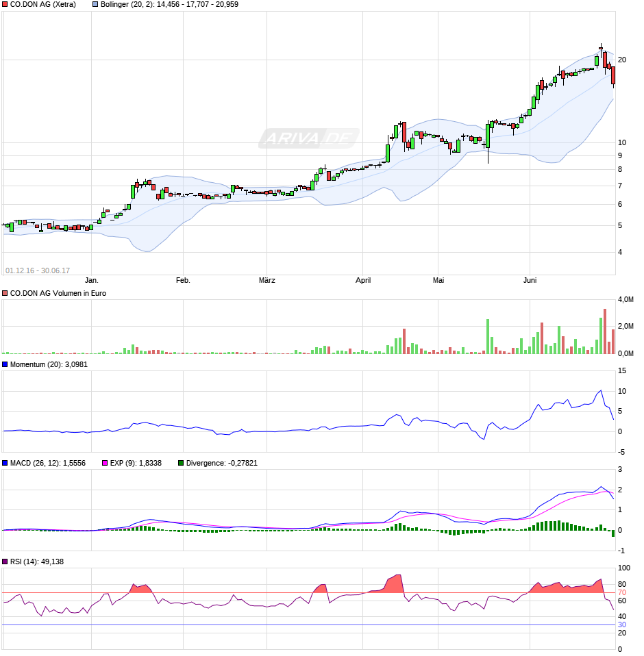The width and height of the screenshot is (644, 656).
Task: Click the 'Jan.' month axis label
Action: click(92, 280)
